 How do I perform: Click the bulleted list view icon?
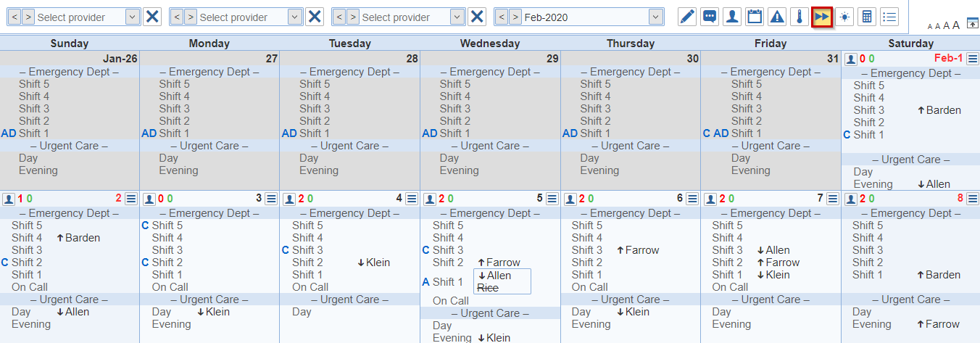point(889,17)
